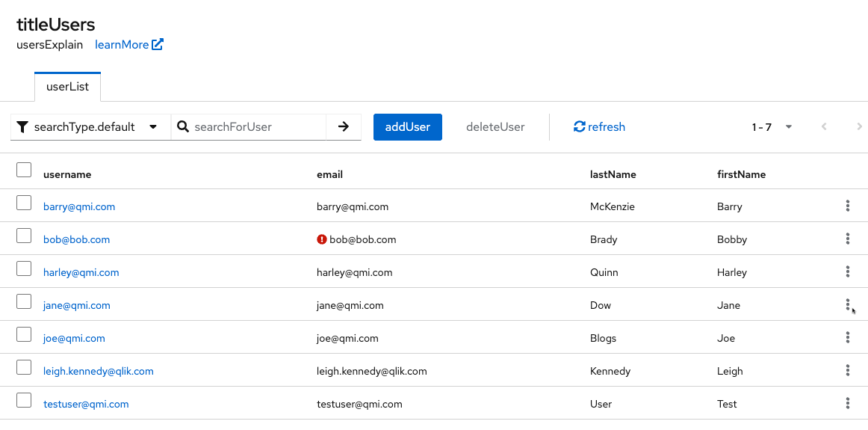Open kebab menu for harley@qmi.com row
This screenshot has width=868, height=430.
(848, 271)
